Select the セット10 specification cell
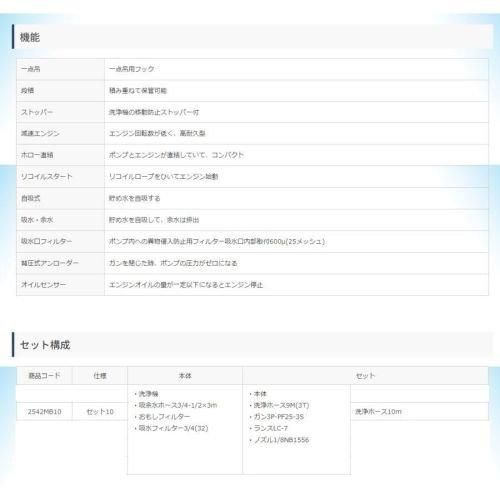Viewport: 500px width, 500px height. pyautogui.click(x=100, y=412)
